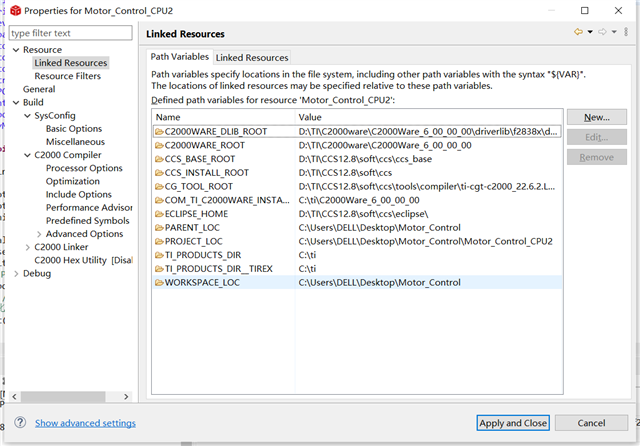The image size is (640, 446).
Task: Select the Path Variables tab
Action: (180, 57)
